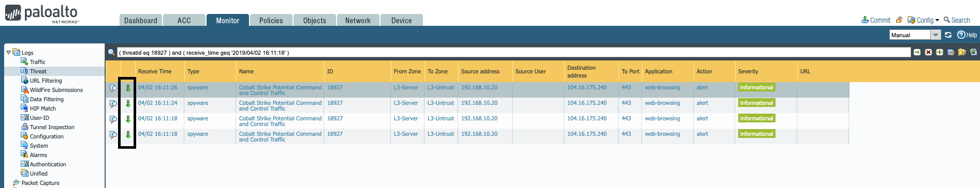980x188 pixels.
Task: Open the Network tab
Action: click(358, 20)
